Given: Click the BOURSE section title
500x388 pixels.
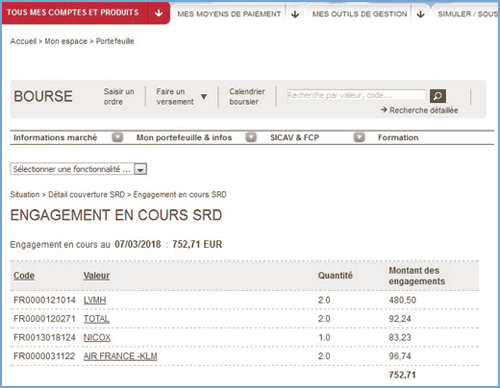Looking at the screenshot, I should click(43, 96).
